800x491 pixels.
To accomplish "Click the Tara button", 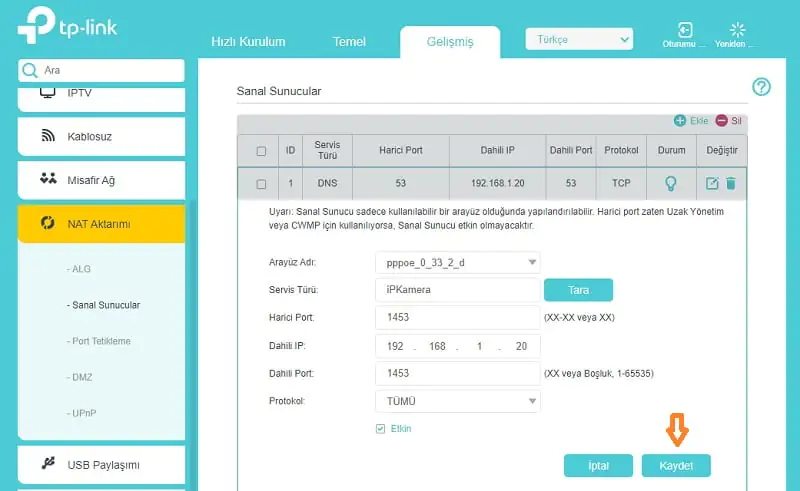I will pyautogui.click(x=577, y=290).
